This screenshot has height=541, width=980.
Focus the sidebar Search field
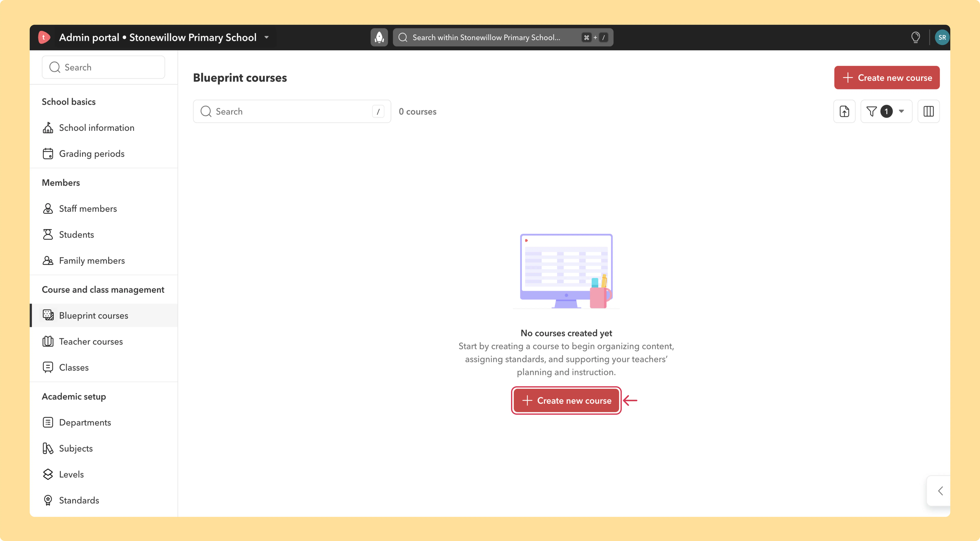[x=103, y=67]
